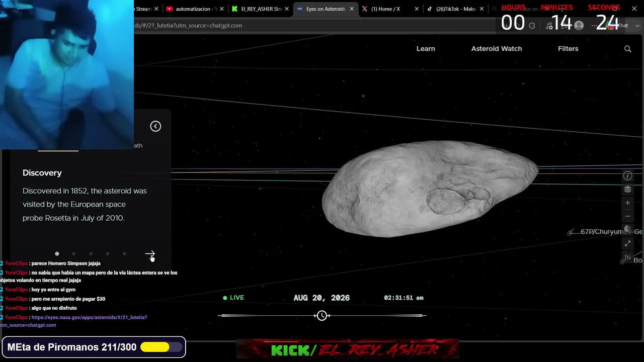Select the first carousel dot
The height and width of the screenshot is (362, 644).
57,254
